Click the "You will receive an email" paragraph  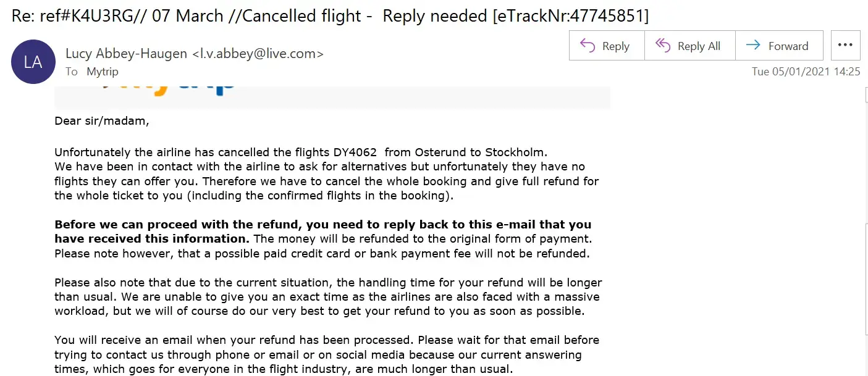326,355
